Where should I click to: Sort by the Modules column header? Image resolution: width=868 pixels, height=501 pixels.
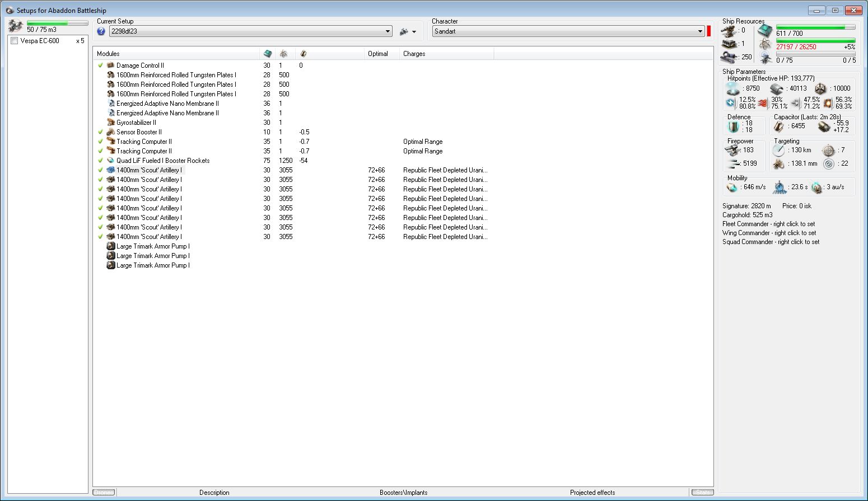176,54
